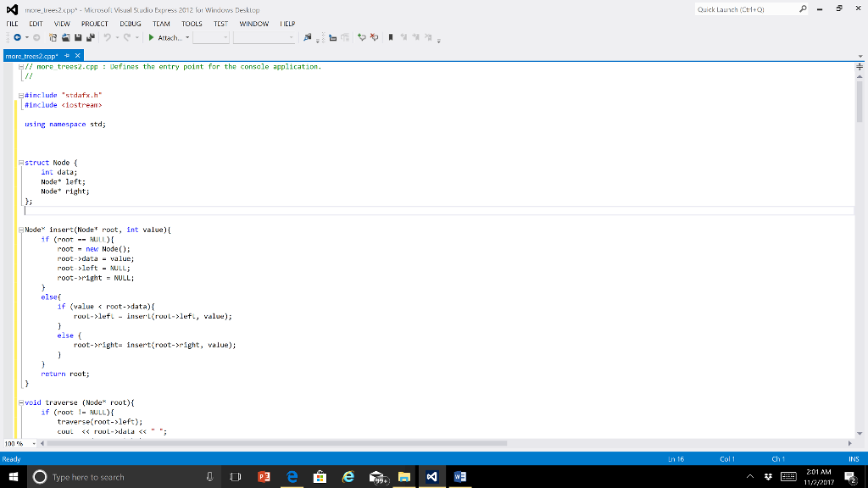Click the Uncomment selected lines icon

coord(374,37)
